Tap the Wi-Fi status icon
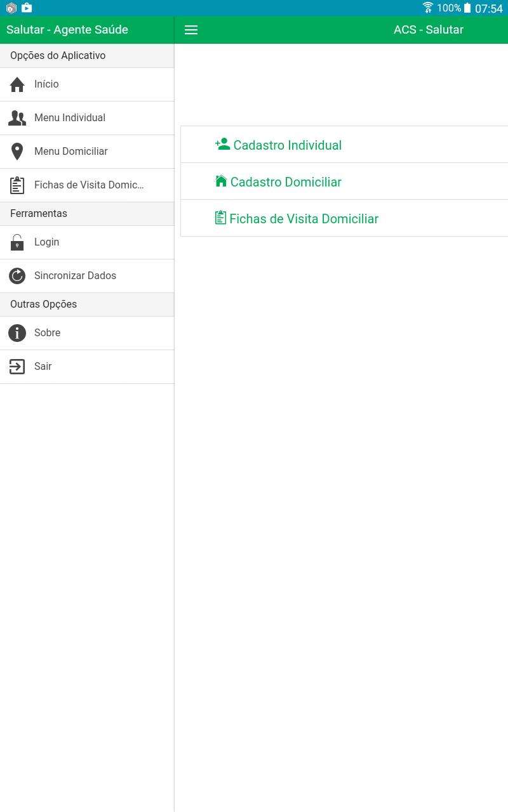Image resolution: width=508 pixels, height=812 pixels. click(x=428, y=8)
